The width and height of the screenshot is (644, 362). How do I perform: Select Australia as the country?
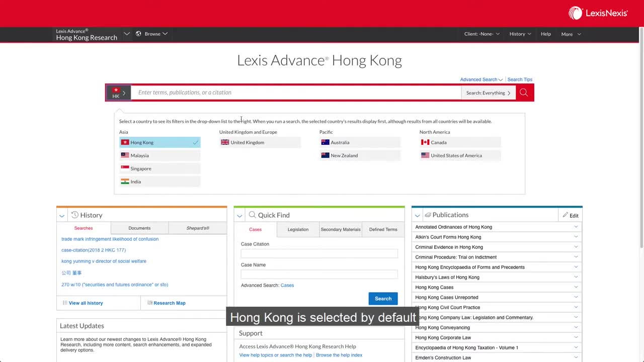[x=360, y=142]
